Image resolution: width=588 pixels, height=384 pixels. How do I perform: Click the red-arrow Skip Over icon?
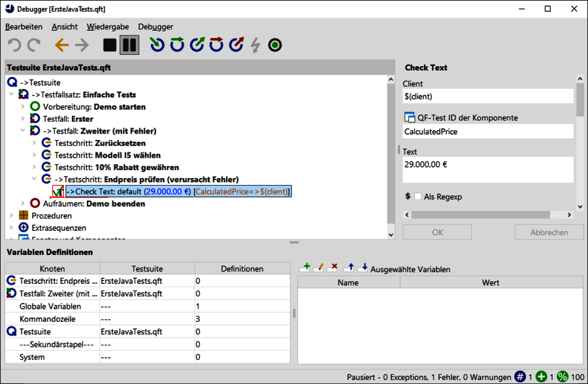tap(216, 44)
